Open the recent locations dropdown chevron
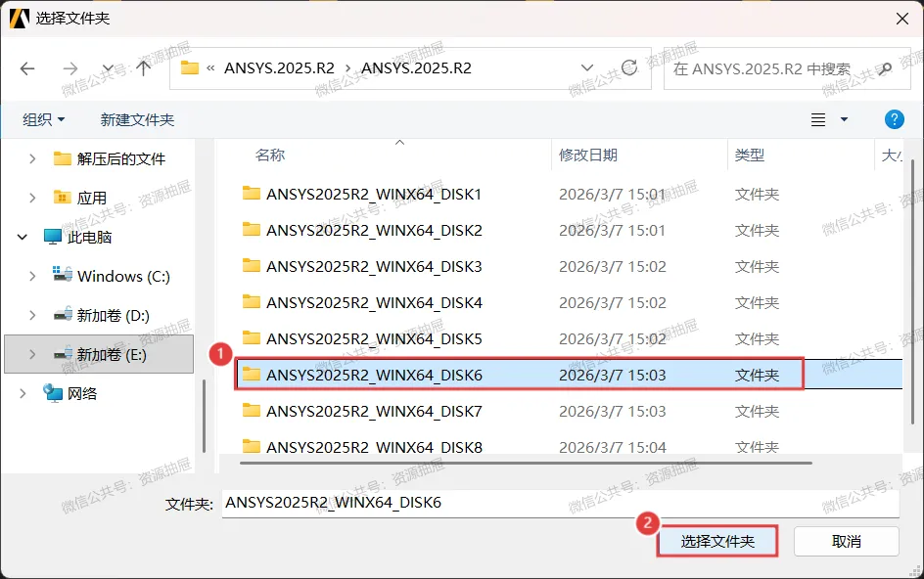 (108, 68)
